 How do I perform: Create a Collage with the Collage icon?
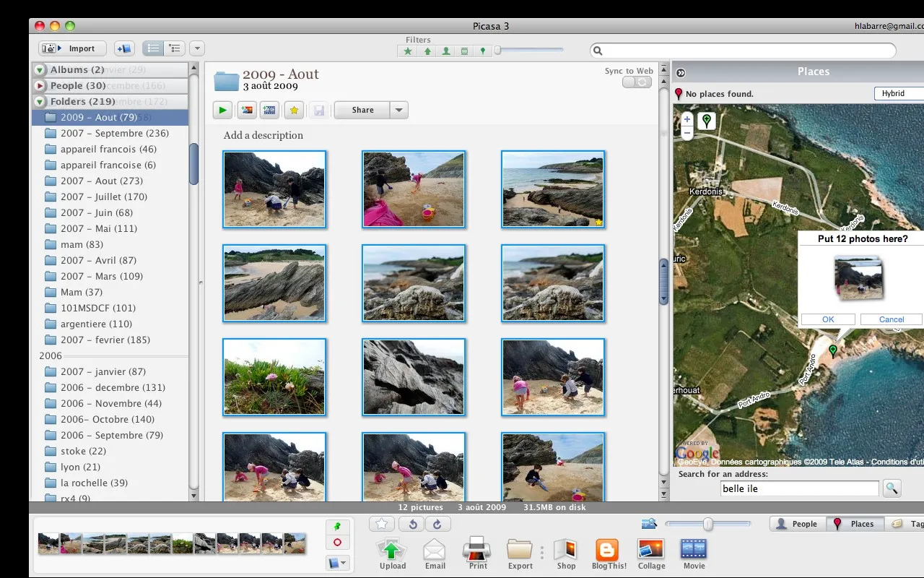(x=651, y=549)
